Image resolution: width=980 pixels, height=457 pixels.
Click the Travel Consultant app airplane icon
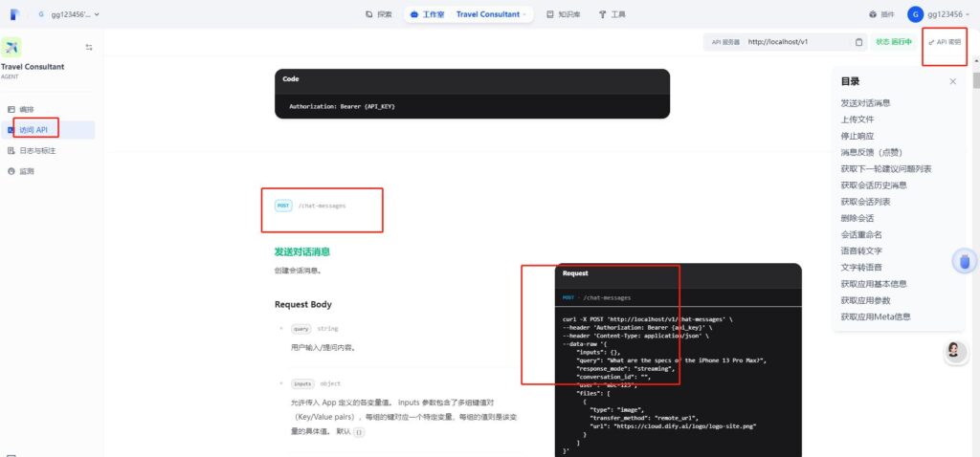[x=11, y=47]
